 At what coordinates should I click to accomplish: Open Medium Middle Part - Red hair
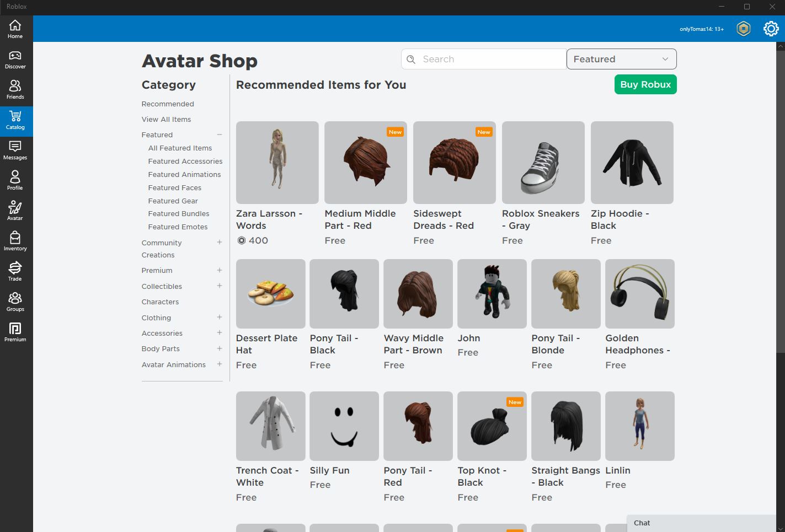tap(366, 183)
